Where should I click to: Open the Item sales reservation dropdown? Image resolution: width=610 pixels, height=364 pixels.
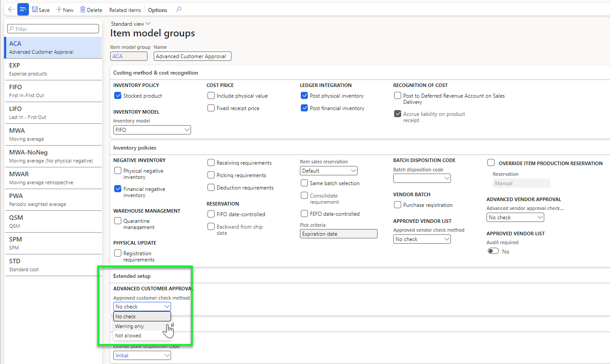328,170
